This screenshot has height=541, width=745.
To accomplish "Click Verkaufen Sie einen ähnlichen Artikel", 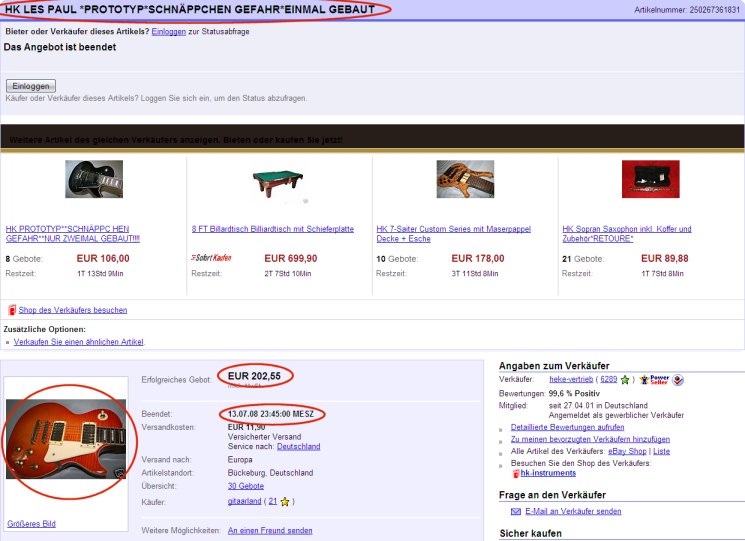I will pos(78,342).
